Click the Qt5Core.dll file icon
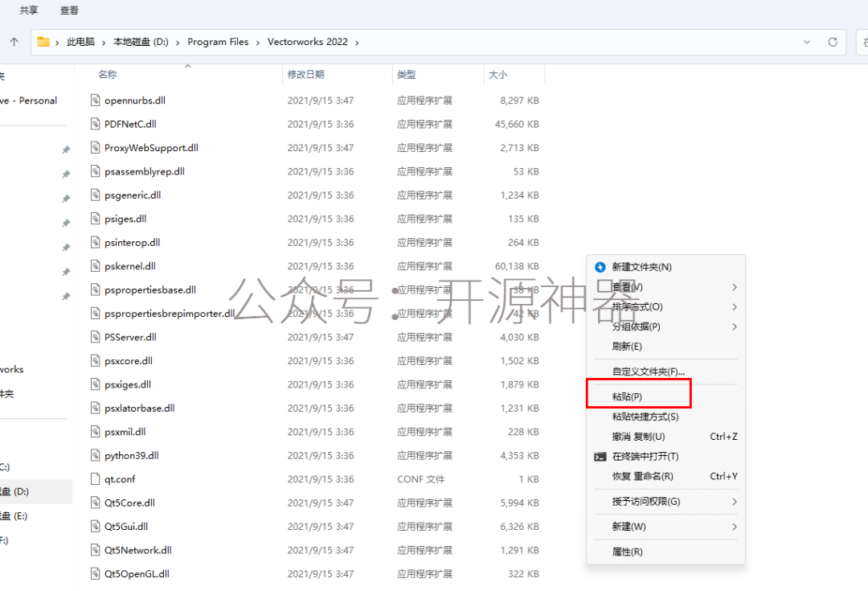The height and width of the screenshot is (591, 868). point(95,503)
